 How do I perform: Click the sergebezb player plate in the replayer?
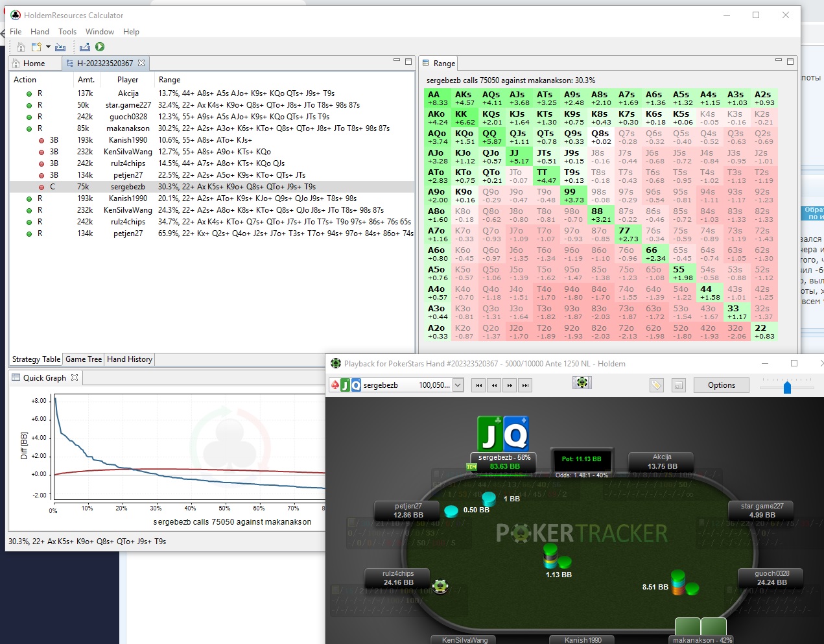504,462
